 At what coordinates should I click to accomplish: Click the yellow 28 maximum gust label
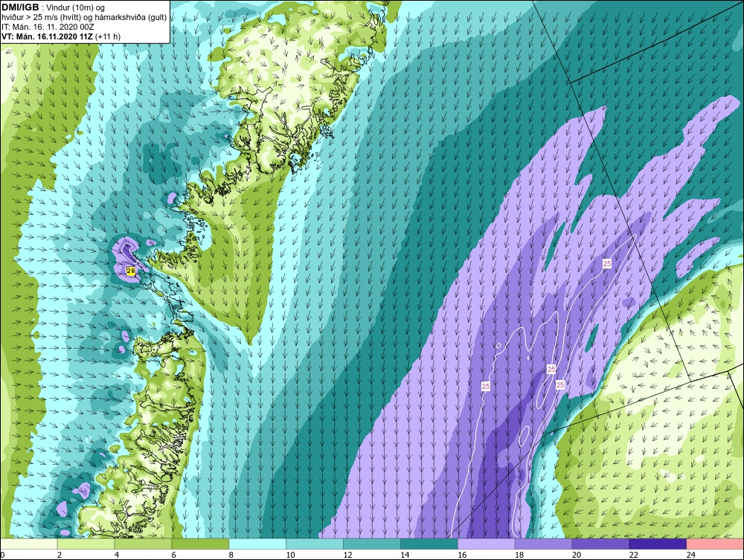[131, 271]
